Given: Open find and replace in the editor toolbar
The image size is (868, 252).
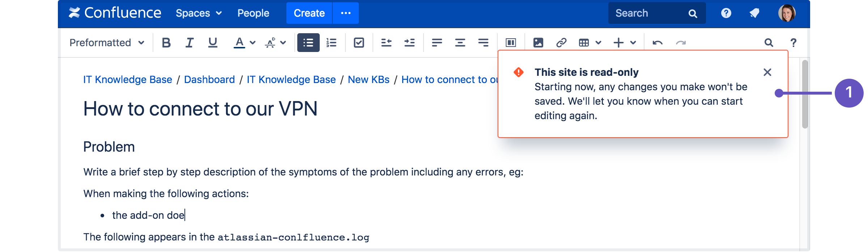Looking at the screenshot, I should pyautogui.click(x=769, y=43).
